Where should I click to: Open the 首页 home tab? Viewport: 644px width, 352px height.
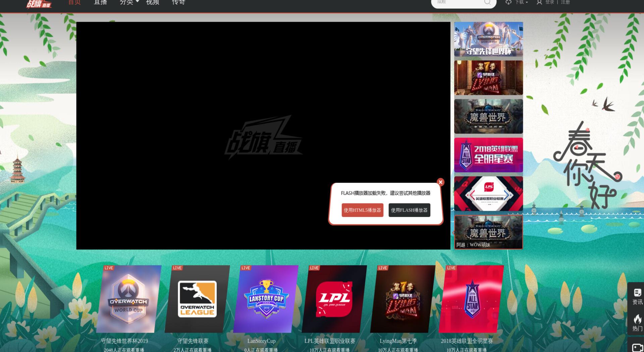click(x=74, y=2)
